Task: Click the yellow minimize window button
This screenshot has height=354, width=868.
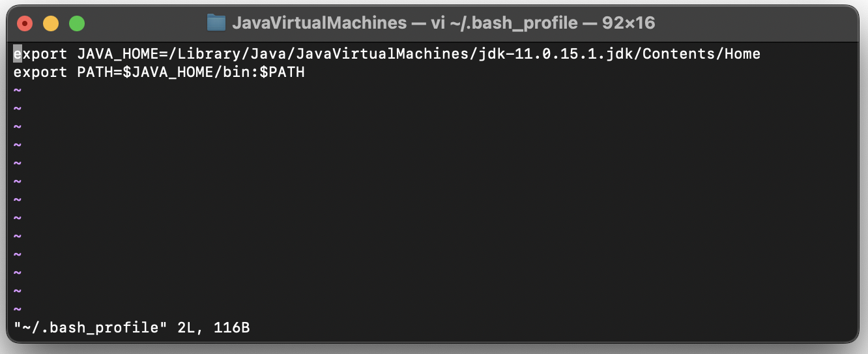Action: [51, 24]
